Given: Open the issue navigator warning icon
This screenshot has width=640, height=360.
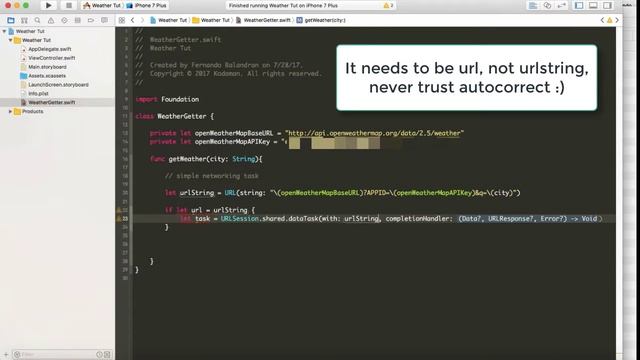Looking at the screenshot, I should (x=51, y=20).
